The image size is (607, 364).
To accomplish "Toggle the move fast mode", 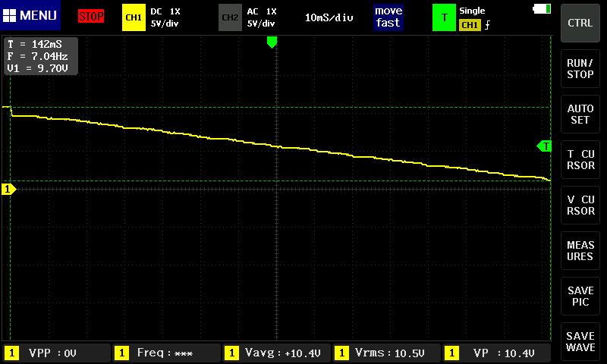I will tap(388, 17).
